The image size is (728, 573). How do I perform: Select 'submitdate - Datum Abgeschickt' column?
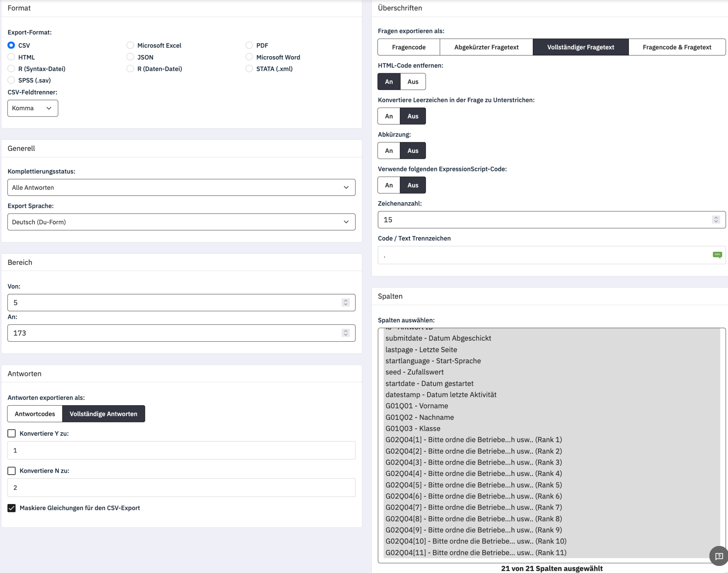(x=552, y=338)
